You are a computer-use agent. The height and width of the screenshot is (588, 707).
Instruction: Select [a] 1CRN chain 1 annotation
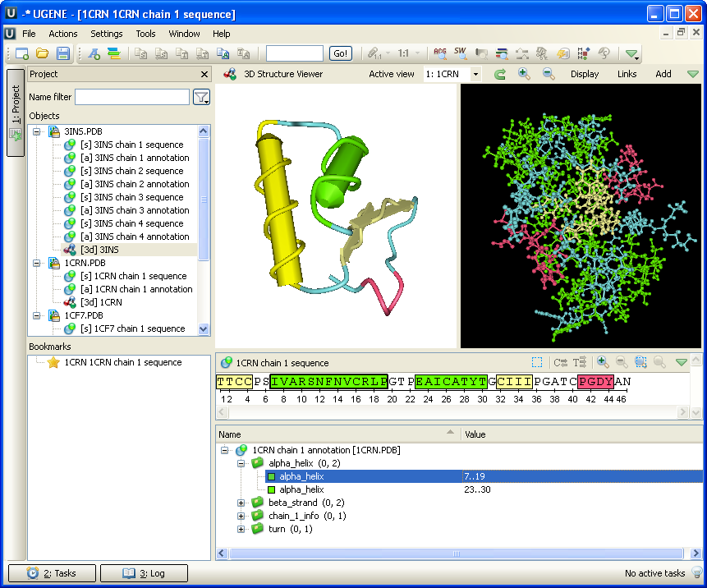point(136,289)
